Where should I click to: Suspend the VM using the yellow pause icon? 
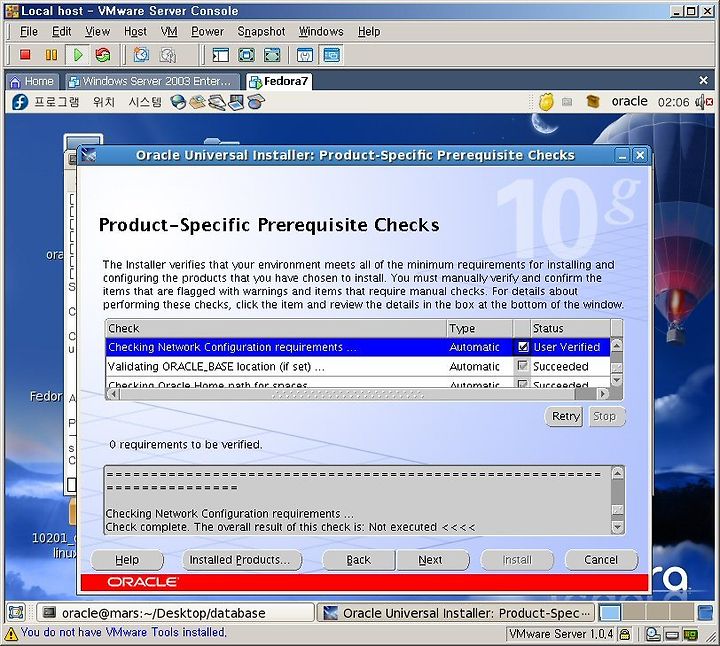click(x=51, y=55)
